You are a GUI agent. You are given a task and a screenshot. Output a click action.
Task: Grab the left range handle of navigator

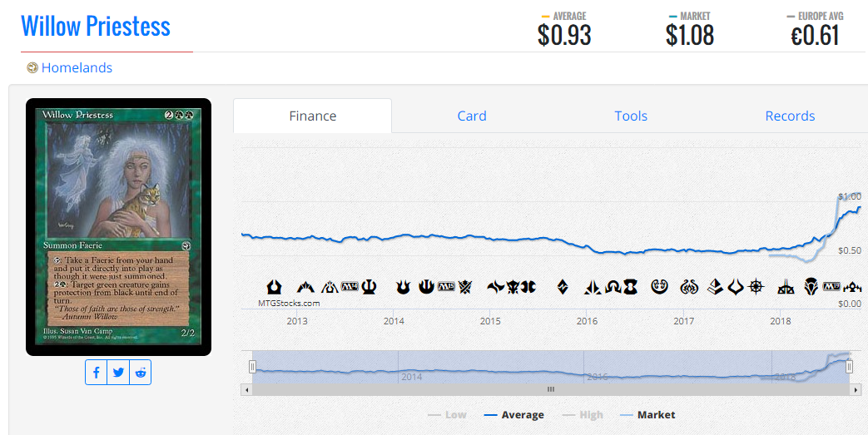(x=252, y=366)
